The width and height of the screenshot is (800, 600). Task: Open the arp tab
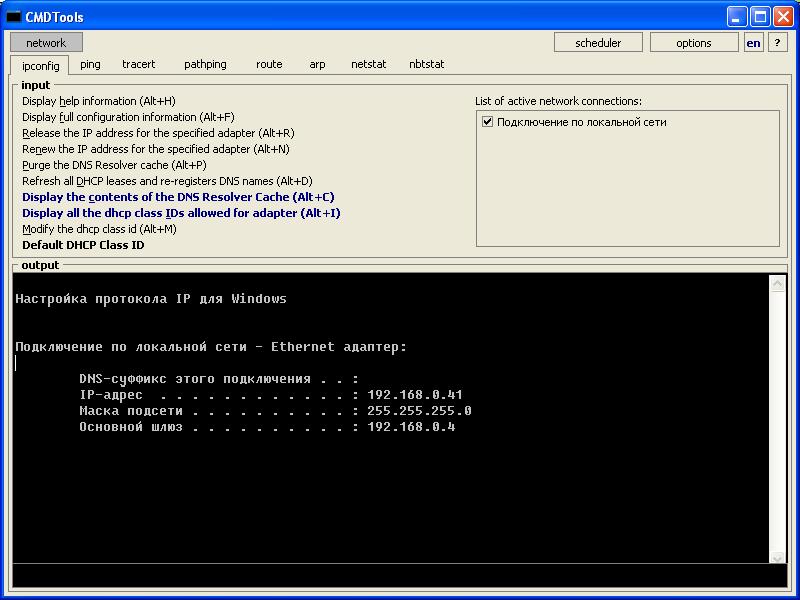317,64
